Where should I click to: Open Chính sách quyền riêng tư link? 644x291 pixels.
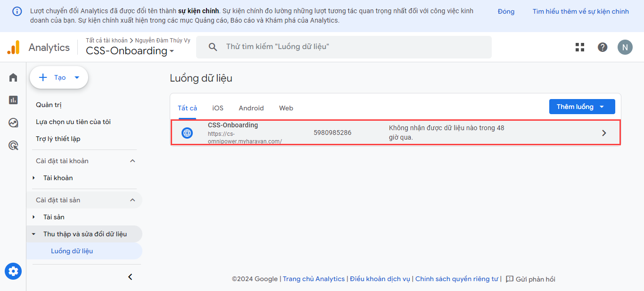457,279
